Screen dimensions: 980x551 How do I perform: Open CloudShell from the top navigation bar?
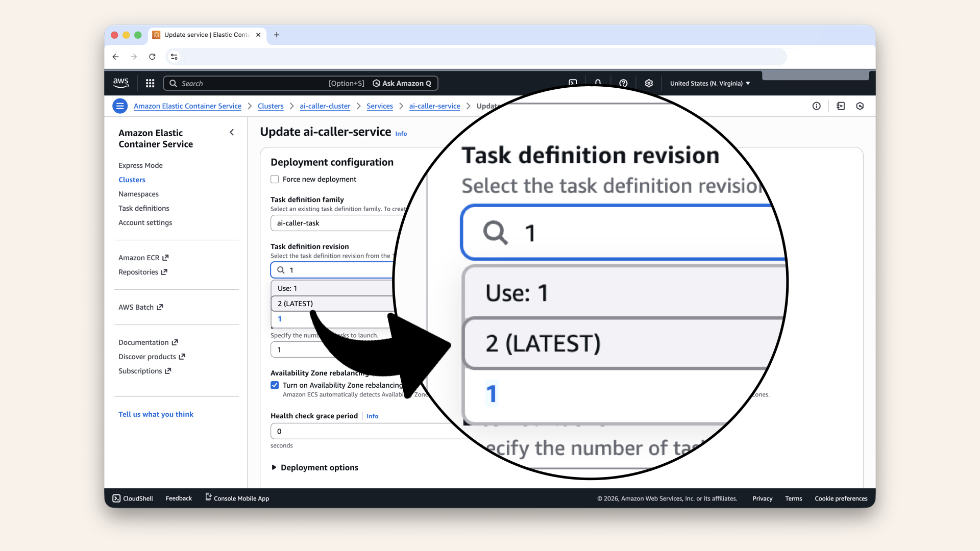point(573,83)
